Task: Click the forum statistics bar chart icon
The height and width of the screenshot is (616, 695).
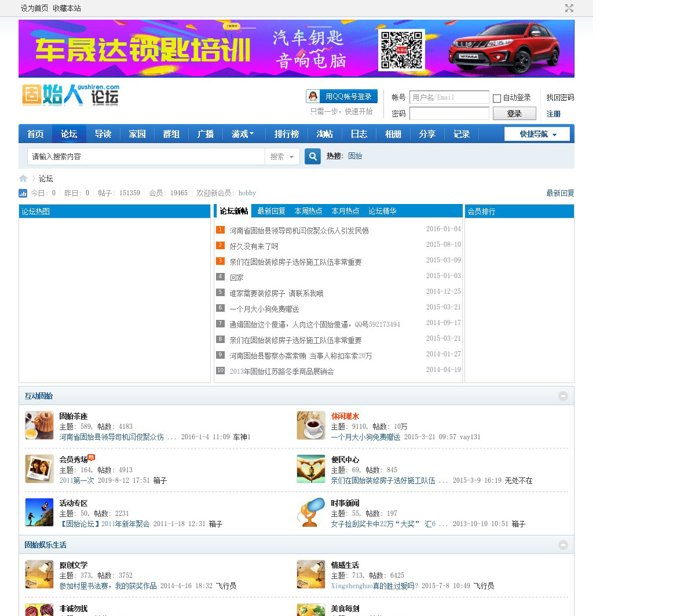Action: (x=23, y=193)
